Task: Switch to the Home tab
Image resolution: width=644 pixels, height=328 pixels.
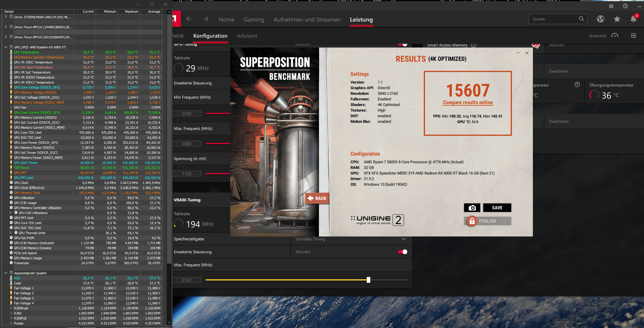Action: 226,19
